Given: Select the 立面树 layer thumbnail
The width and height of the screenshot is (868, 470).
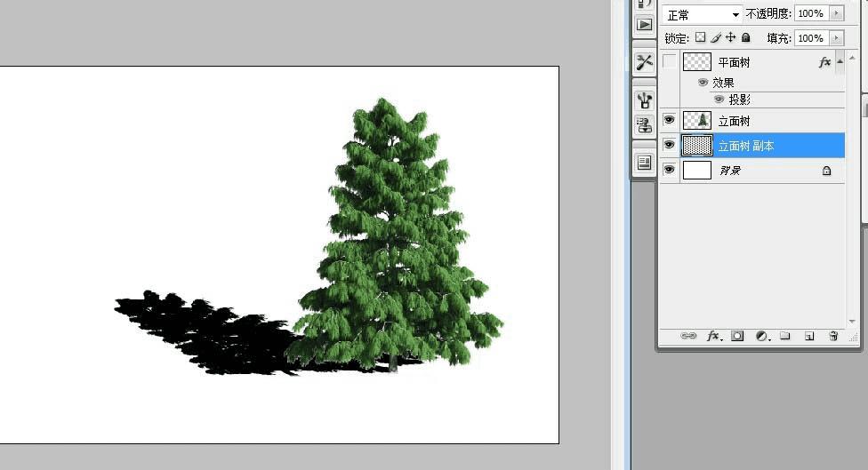Looking at the screenshot, I should 697,120.
